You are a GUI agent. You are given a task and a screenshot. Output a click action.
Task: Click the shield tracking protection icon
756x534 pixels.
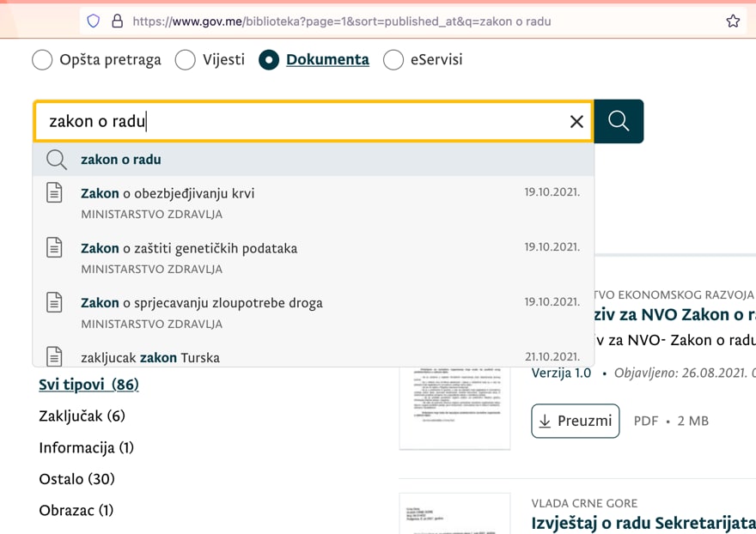click(93, 21)
